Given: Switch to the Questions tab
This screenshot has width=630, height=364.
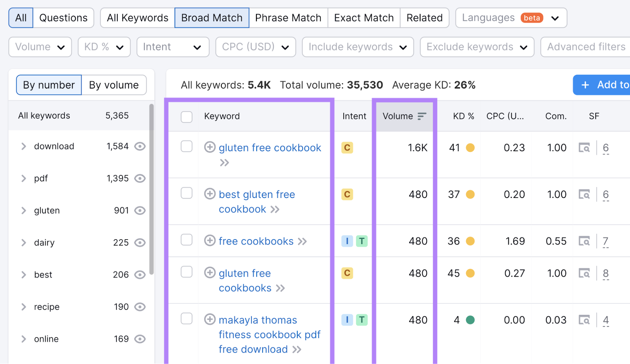Looking at the screenshot, I should point(63,18).
